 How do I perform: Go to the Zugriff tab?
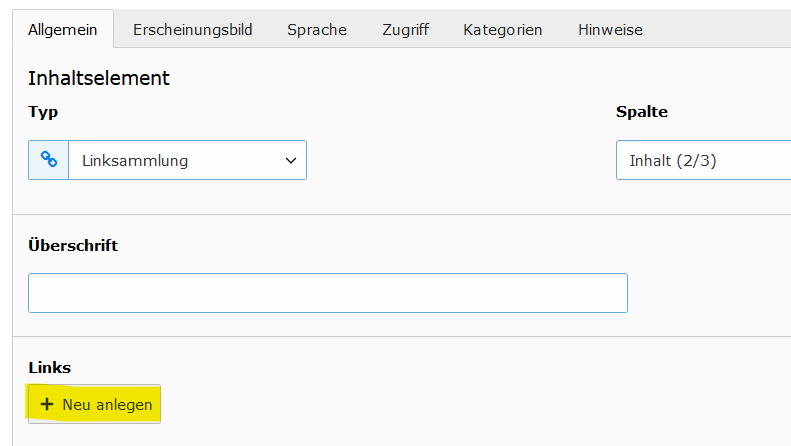click(406, 30)
